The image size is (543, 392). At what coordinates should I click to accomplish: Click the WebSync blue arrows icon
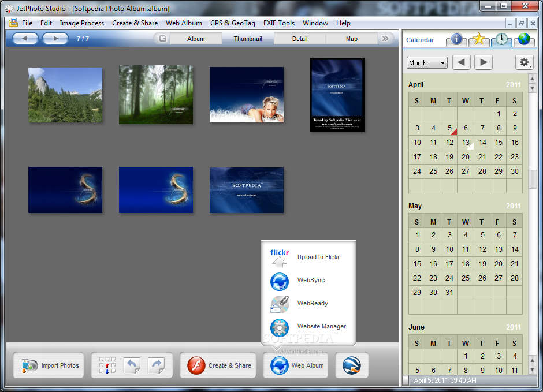click(279, 281)
